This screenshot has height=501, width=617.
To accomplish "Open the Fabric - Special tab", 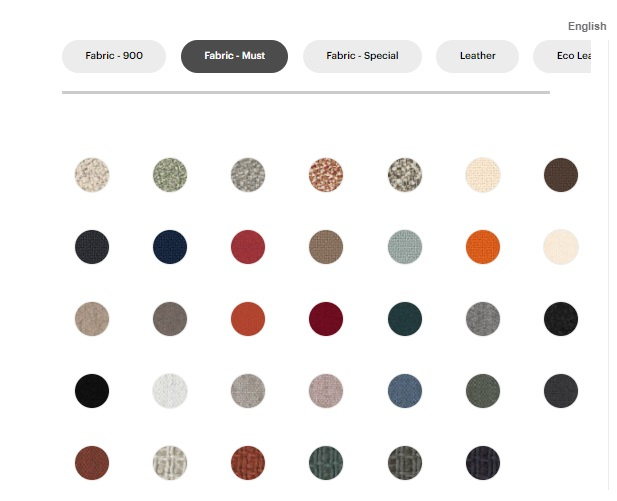I will (x=362, y=56).
